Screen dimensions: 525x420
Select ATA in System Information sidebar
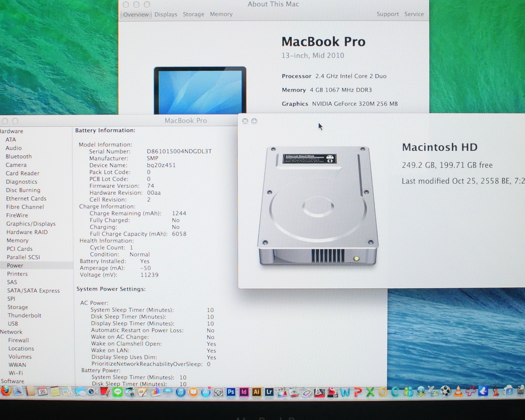[x=10, y=140]
